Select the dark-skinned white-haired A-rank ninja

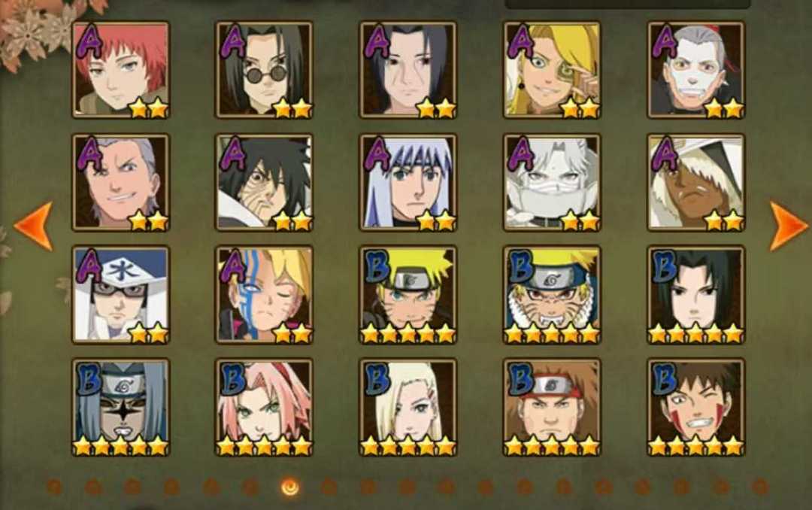click(696, 183)
